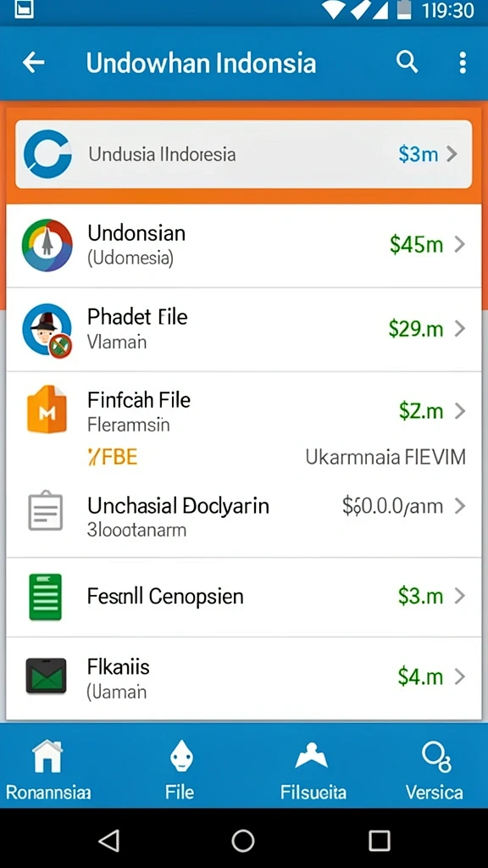Viewport: 488px width, 868px height.
Task: Tap the clipboard icon by Unchasial Doclyarin
Action: [46, 510]
